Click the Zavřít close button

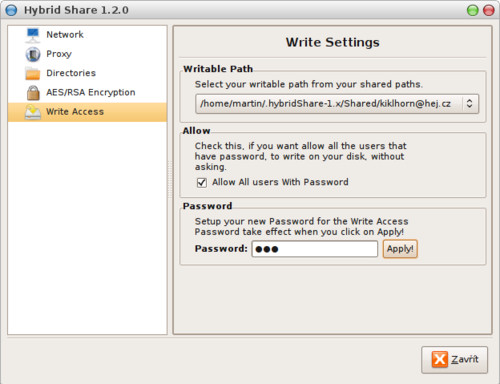[x=455, y=360]
